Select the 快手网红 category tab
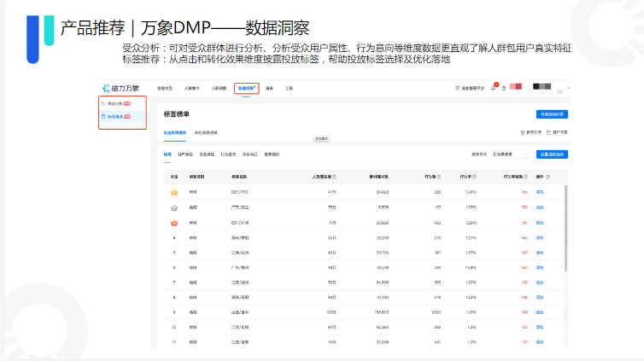This screenshot has height=361, width=644. point(250,154)
